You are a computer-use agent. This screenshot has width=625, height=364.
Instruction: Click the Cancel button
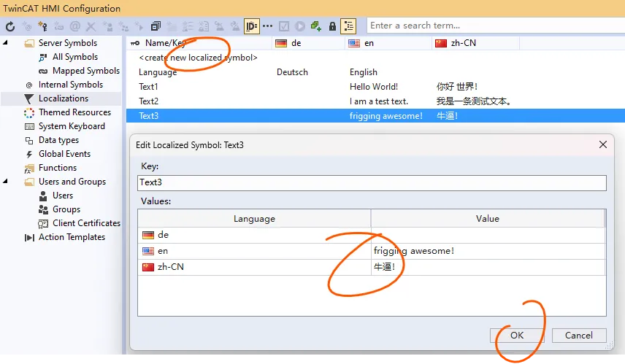point(579,336)
